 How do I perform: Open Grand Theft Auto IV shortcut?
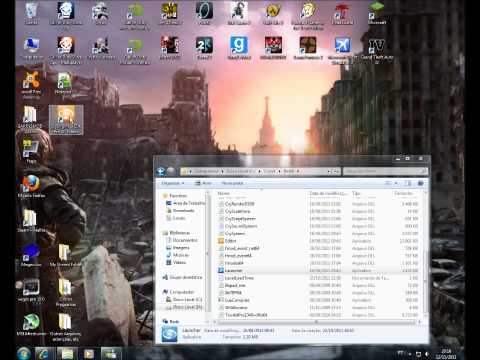tap(376, 49)
